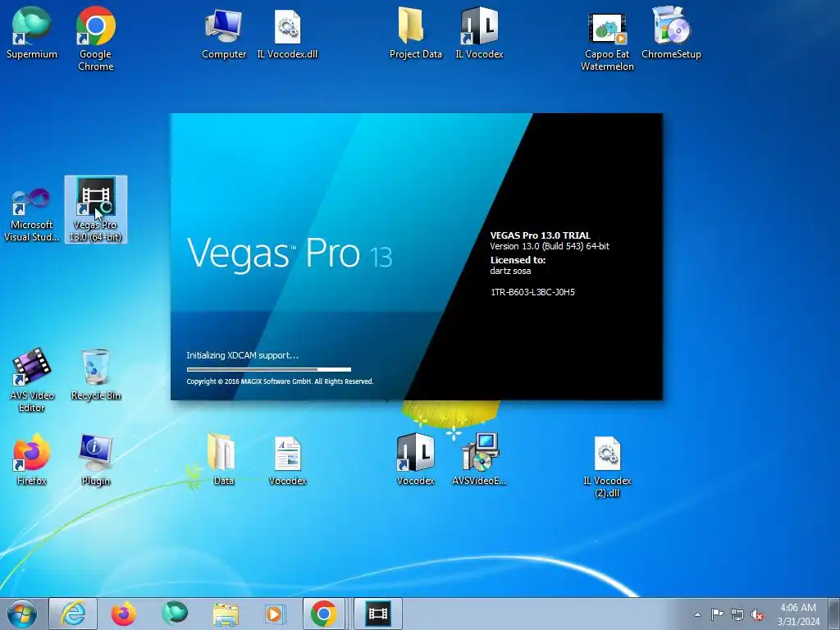Select Vegas Pro 13.0 (64-bit) desktop shortcut
This screenshot has width=840, height=630.
(x=95, y=209)
